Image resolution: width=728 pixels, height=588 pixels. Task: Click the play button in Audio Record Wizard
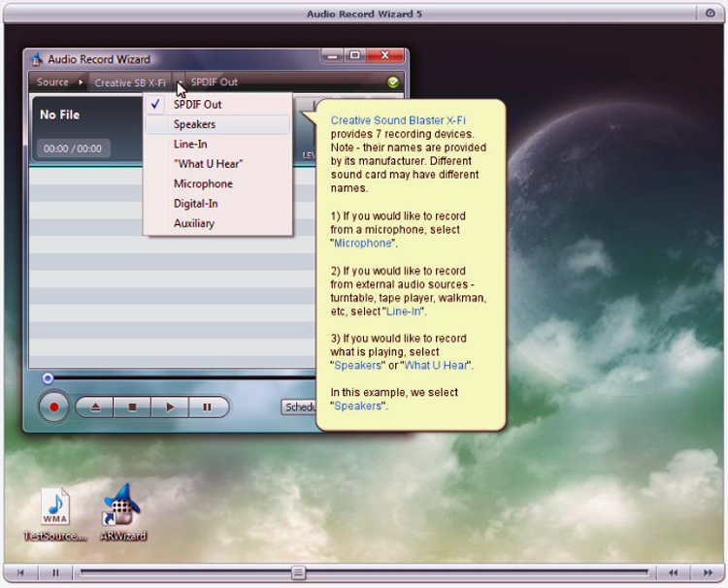click(x=170, y=407)
